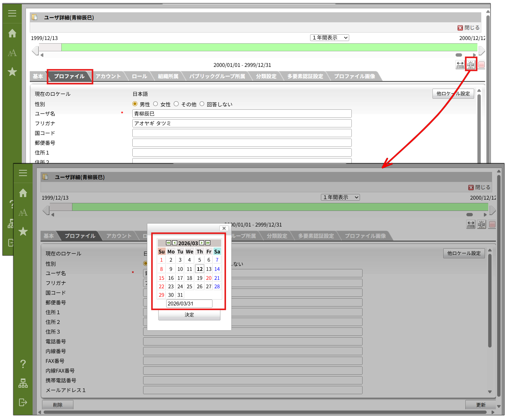
Task: Click the star favorites icon in lower sidebar
Action: 23,231
